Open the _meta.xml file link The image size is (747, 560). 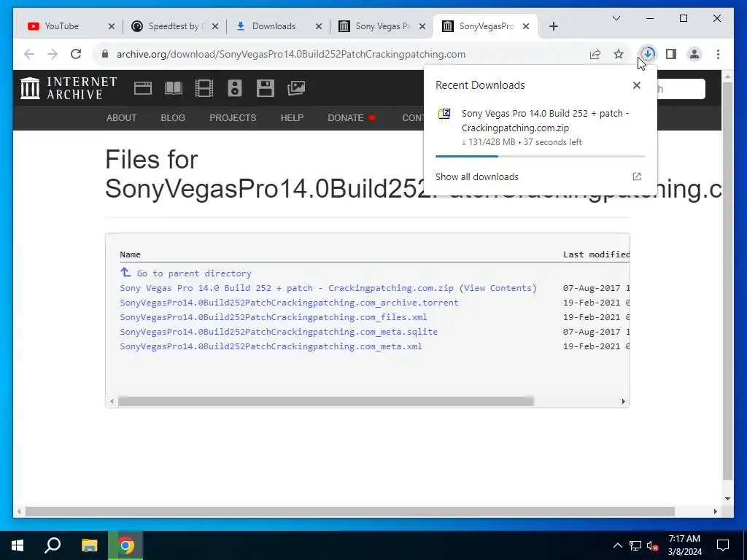(x=271, y=346)
